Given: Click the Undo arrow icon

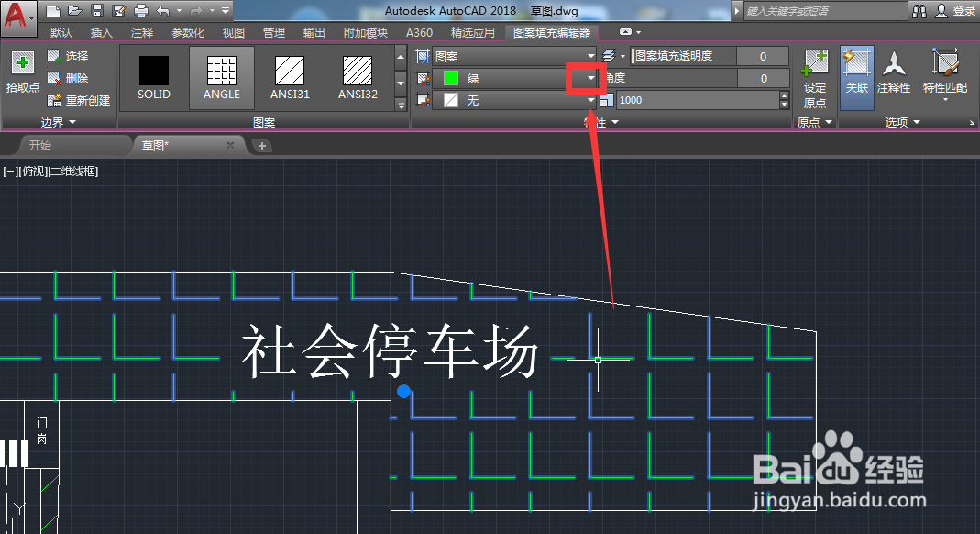Looking at the screenshot, I should [x=163, y=11].
